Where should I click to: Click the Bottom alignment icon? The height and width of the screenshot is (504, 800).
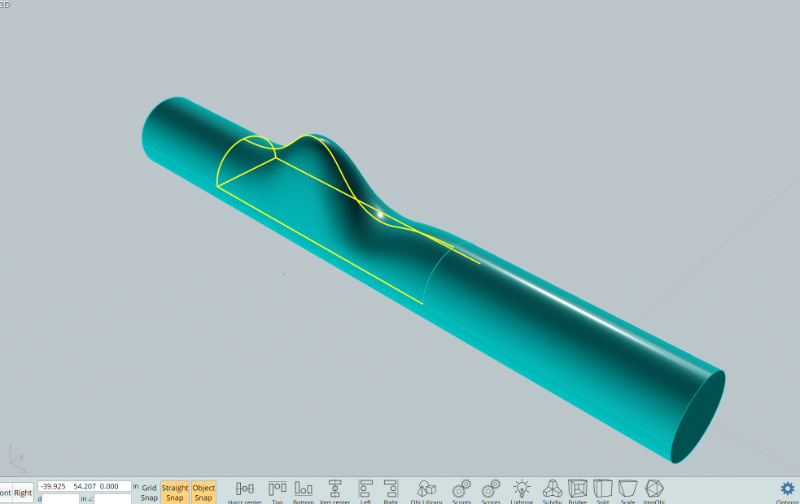pos(304,490)
